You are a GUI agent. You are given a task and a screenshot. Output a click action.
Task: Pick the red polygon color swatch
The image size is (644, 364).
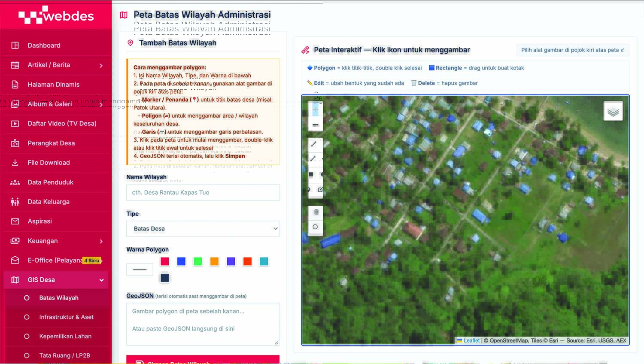pos(165,261)
